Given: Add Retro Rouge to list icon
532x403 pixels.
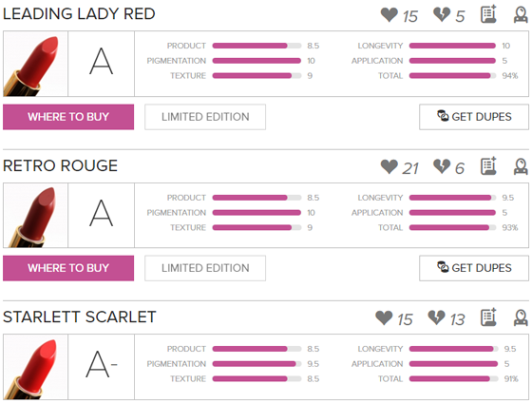Looking at the screenshot, I should 488,166.
